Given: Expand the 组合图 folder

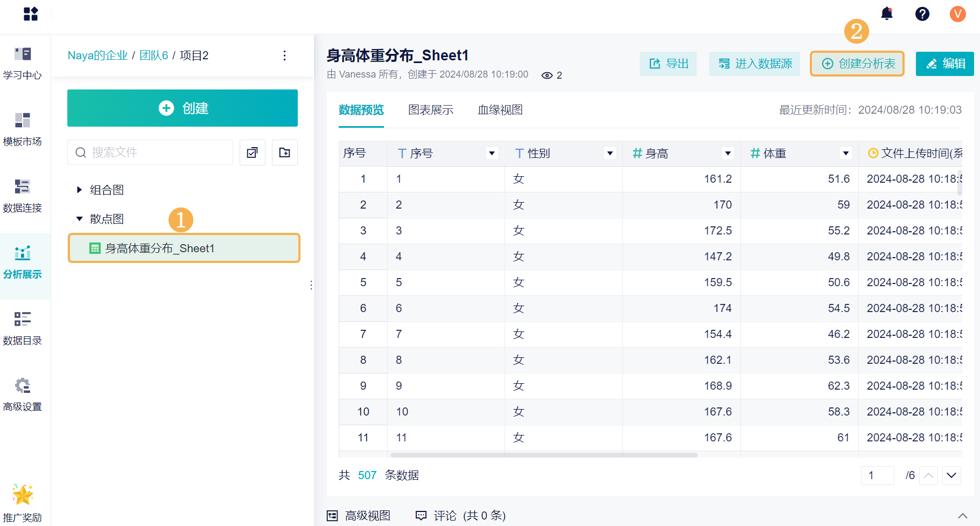Looking at the screenshot, I should (x=79, y=190).
